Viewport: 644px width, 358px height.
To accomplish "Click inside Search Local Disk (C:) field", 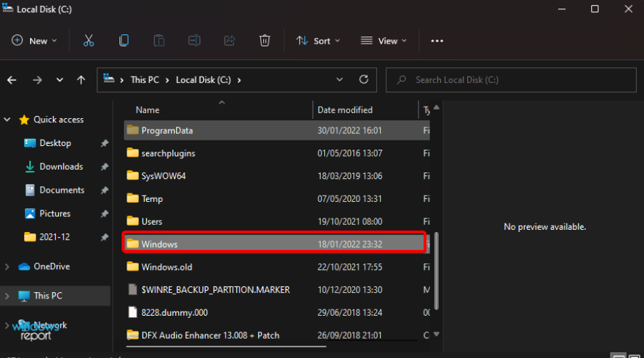I will pyautogui.click(x=511, y=79).
